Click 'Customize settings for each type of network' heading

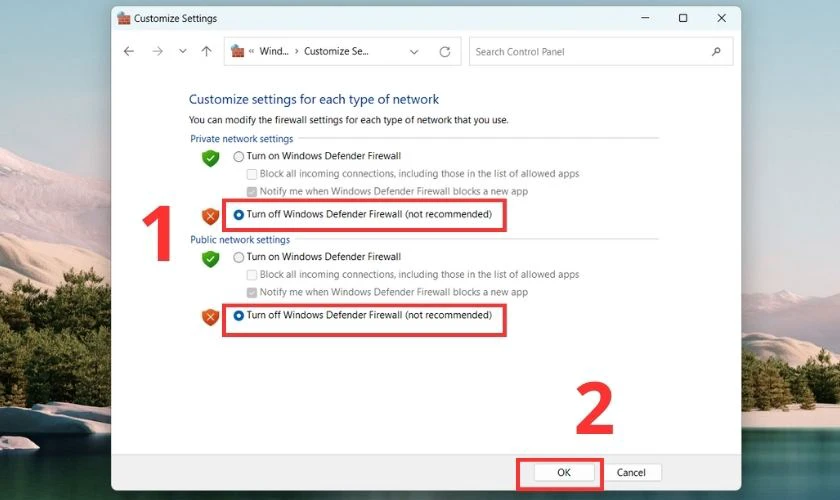pos(314,99)
